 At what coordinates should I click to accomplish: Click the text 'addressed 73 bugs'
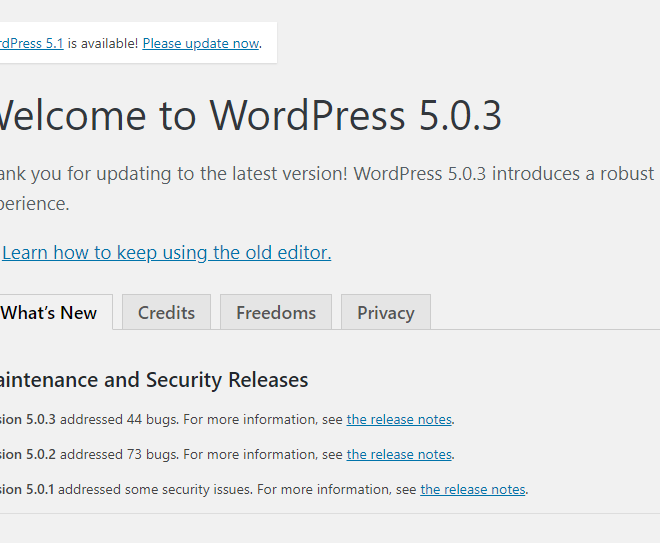pos(119,454)
